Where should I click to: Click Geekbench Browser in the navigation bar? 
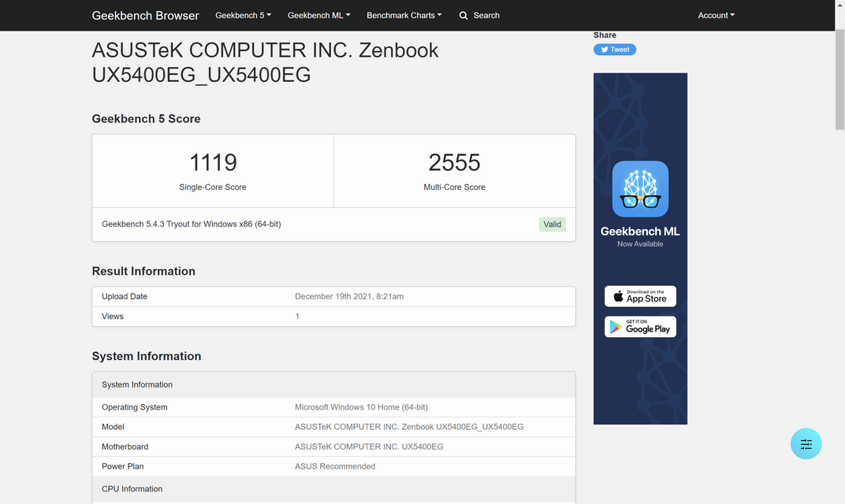[x=145, y=15]
